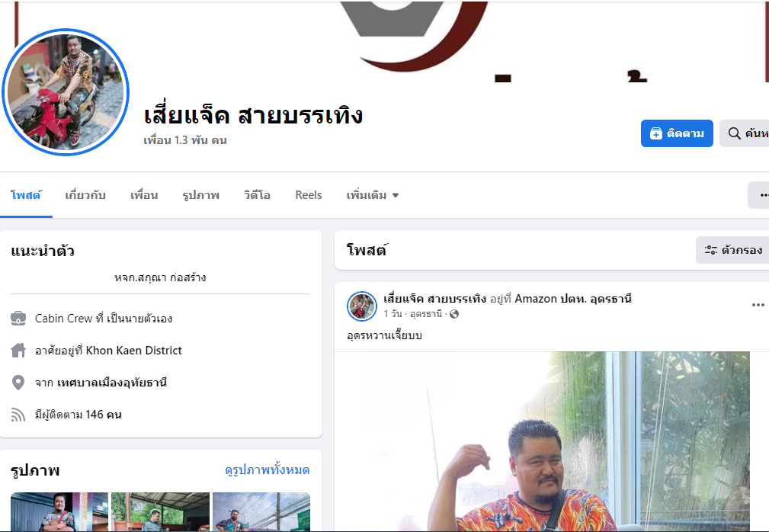Click the เพื่อน 1.3 พัน คน friends count

click(x=185, y=140)
